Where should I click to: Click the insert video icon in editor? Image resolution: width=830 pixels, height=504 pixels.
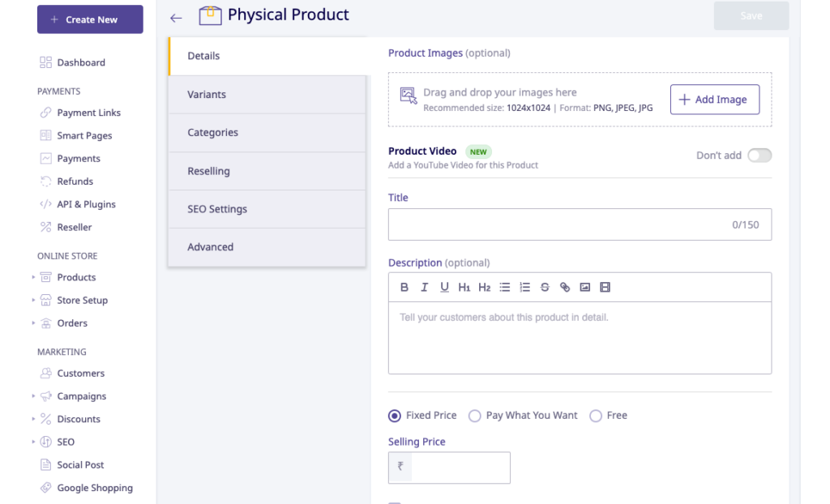(605, 288)
